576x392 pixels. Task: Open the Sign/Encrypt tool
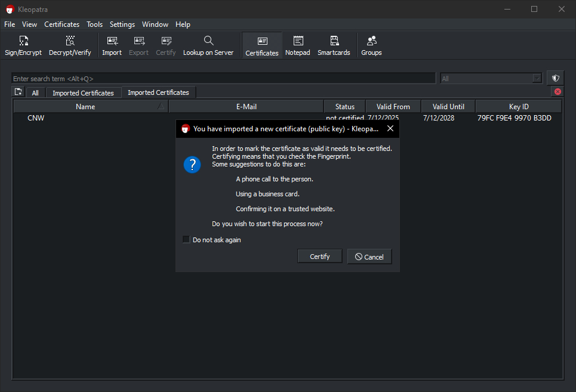23,45
